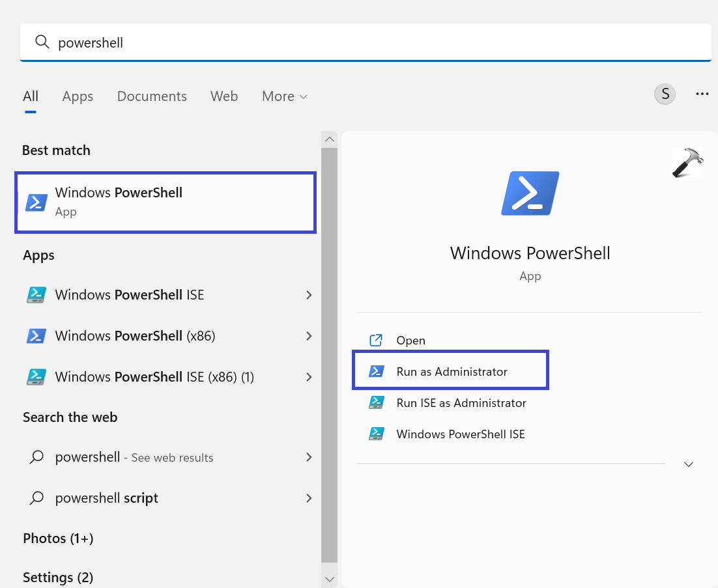Expand Windows PowerShell ISE options chevron

pos(309,295)
